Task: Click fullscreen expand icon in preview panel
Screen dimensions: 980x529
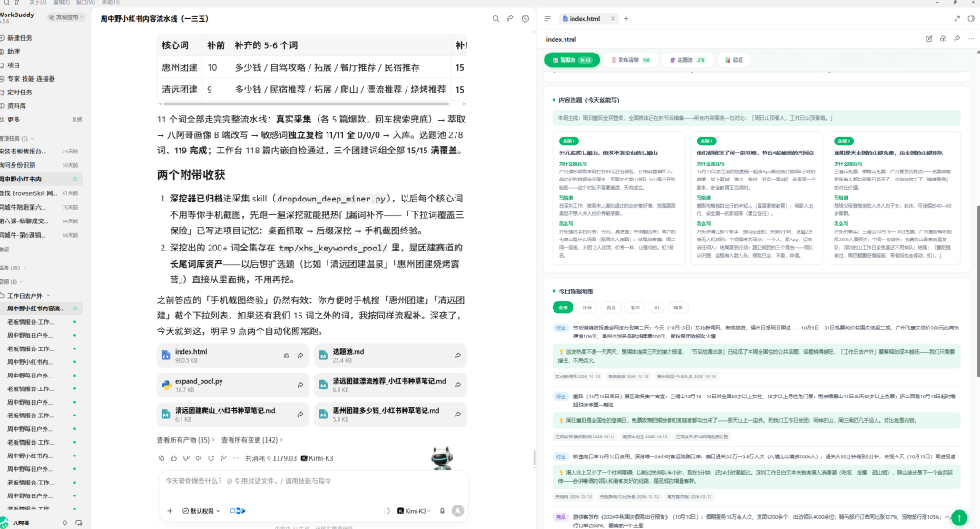Action: [957, 19]
